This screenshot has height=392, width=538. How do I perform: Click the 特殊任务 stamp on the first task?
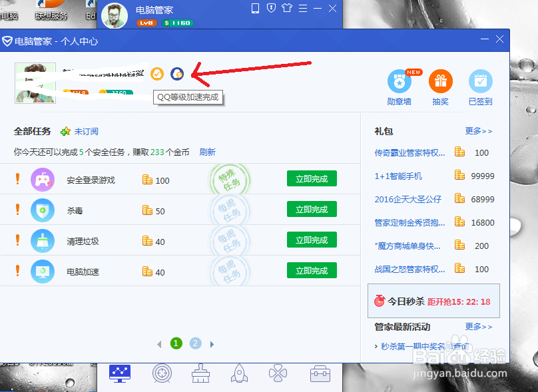click(x=230, y=180)
